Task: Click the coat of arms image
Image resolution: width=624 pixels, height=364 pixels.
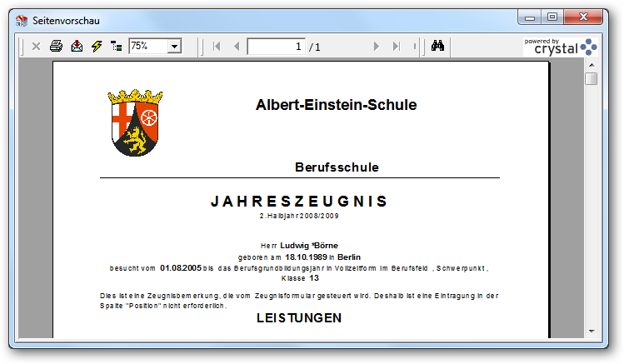Action: (x=135, y=122)
